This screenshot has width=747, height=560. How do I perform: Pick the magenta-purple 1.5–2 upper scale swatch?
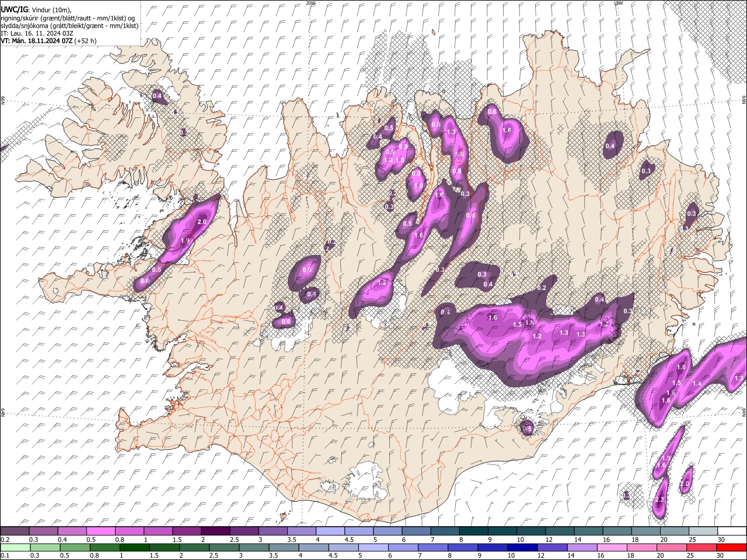pyautogui.click(x=186, y=531)
